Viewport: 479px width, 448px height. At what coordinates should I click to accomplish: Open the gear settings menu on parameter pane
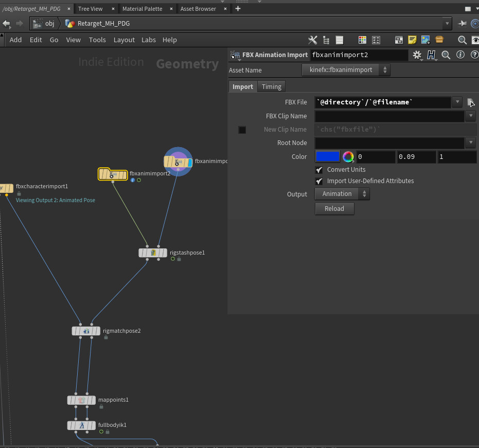click(x=418, y=55)
